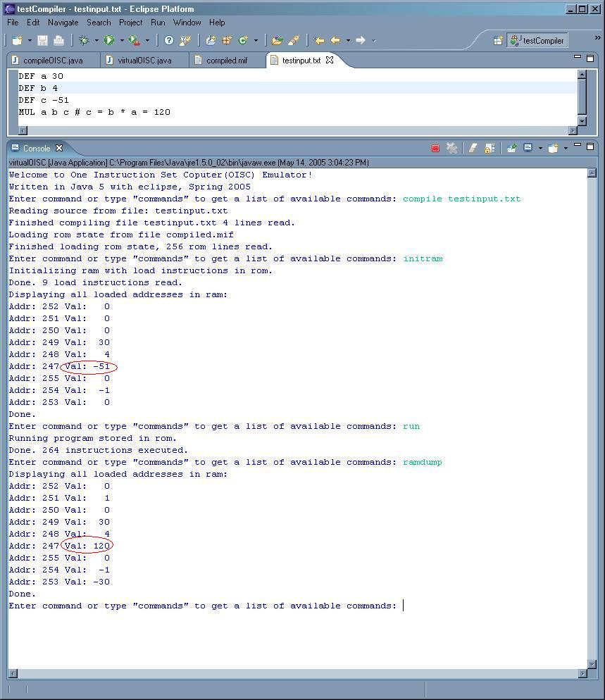This screenshot has width=605, height=700.
Task: Click the Forward navigation arrow icon
Action: pos(361,41)
